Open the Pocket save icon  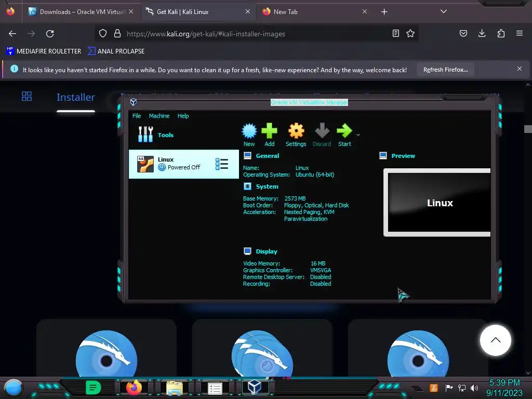463,34
